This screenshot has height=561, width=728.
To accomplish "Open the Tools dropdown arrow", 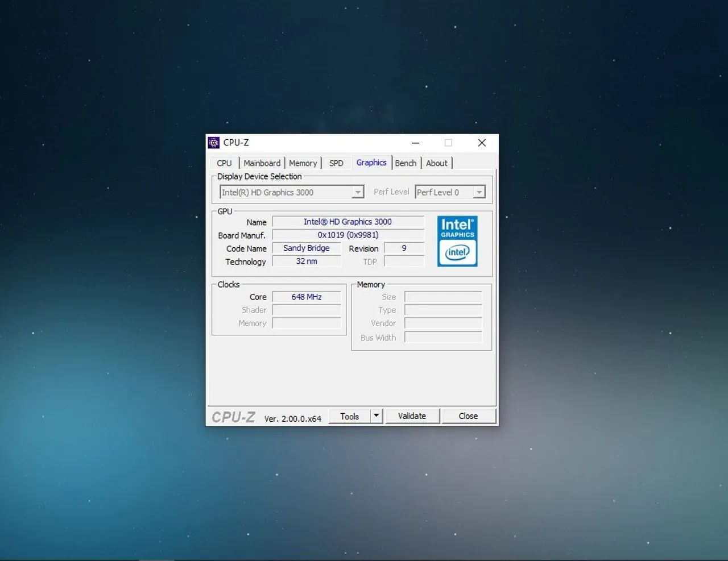I will point(376,416).
